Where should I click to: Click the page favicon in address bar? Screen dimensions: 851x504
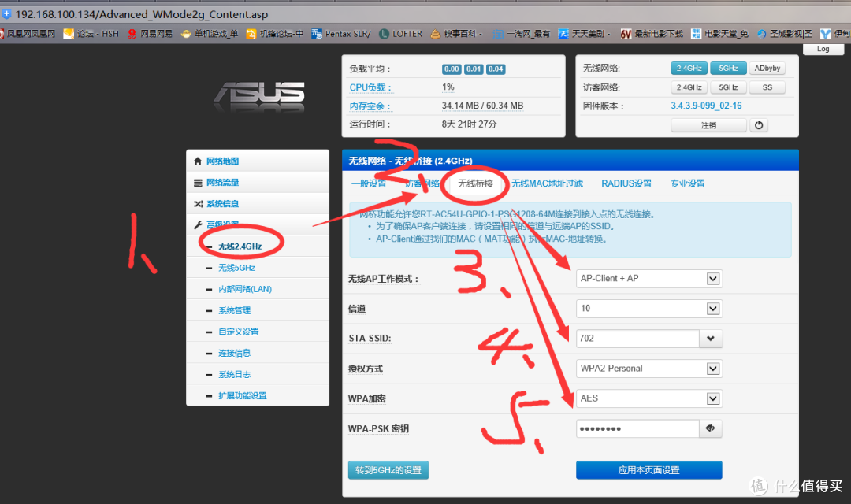coord(6,14)
